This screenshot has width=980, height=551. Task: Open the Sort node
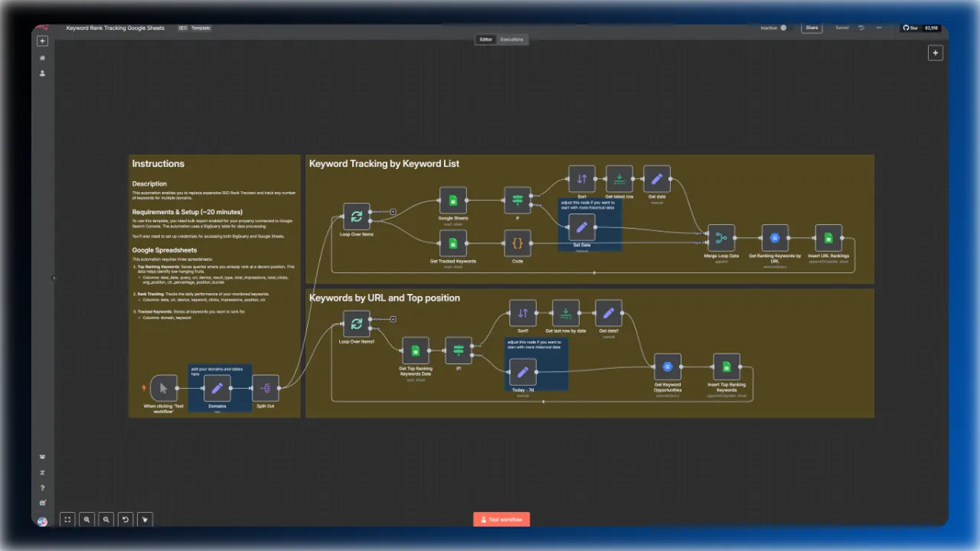click(x=582, y=179)
